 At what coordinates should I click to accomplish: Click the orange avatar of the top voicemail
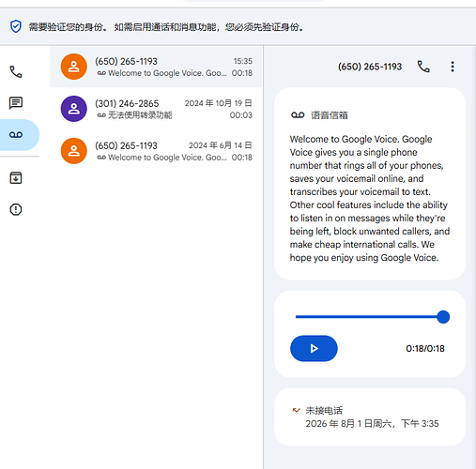pos(74,67)
